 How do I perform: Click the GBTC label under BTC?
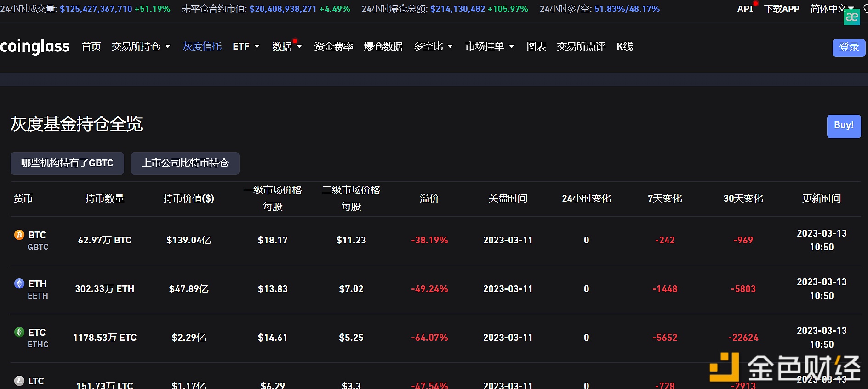pos(38,247)
